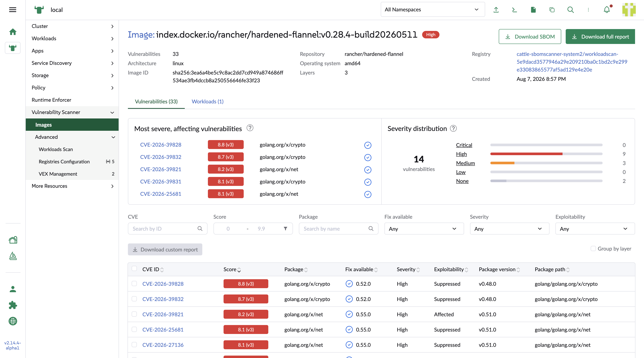Go to the Home icon in sidebar

[x=13, y=32]
